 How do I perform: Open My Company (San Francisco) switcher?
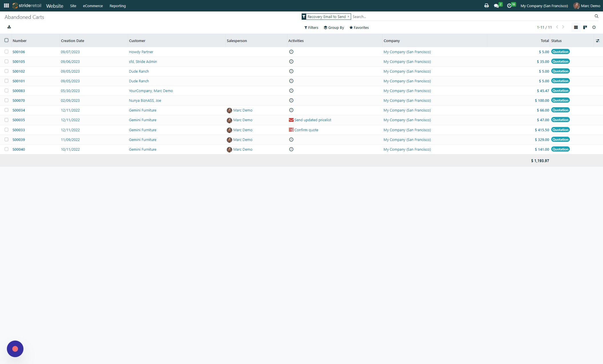pos(544,6)
